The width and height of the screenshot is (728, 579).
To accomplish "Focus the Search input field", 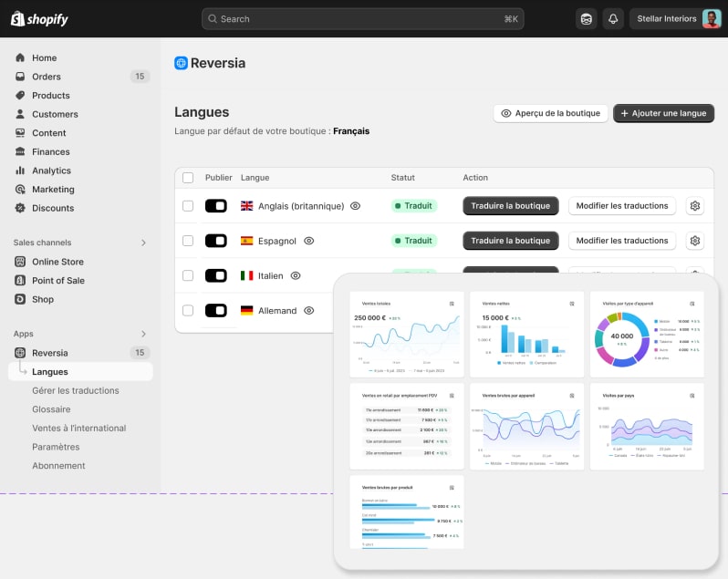I will [x=363, y=19].
